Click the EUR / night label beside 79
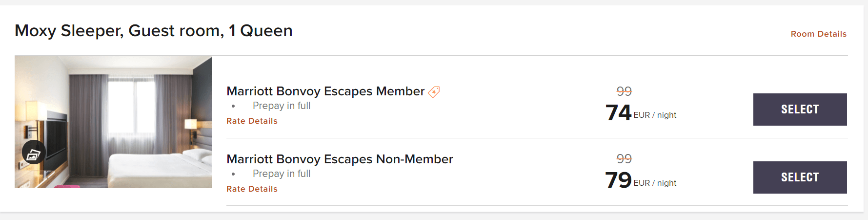868x220 pixels. (655, 183)
